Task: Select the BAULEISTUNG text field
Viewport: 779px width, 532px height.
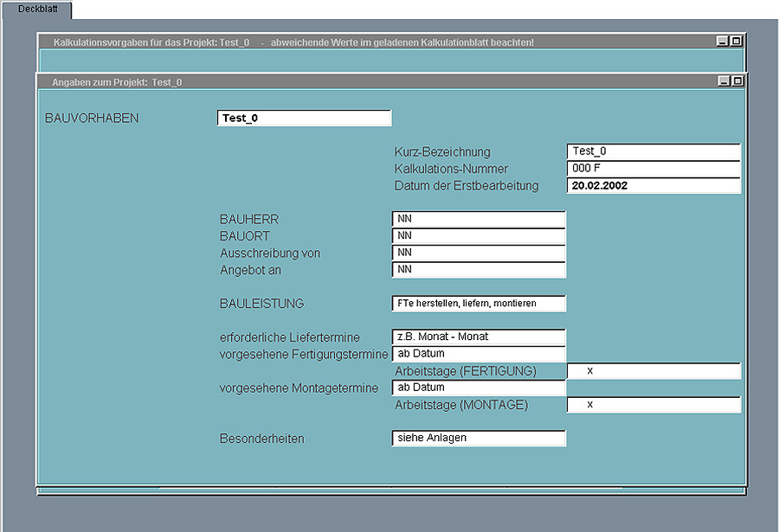Action: [478, 304]
